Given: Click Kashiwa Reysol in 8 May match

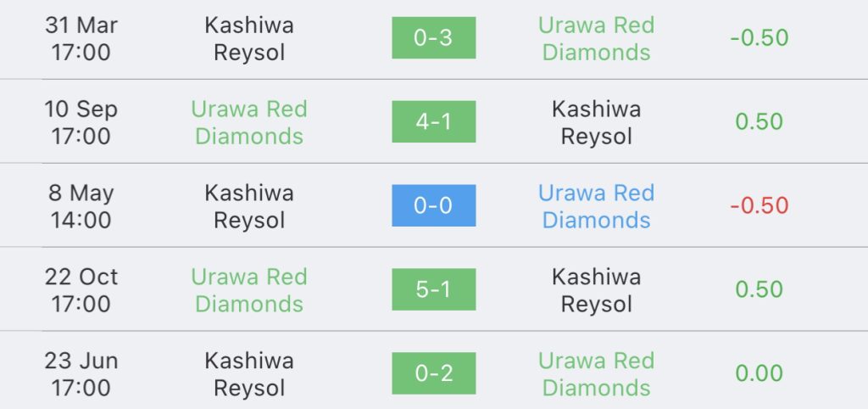Looking at the screenshot, I should click(x=249, y=206).
